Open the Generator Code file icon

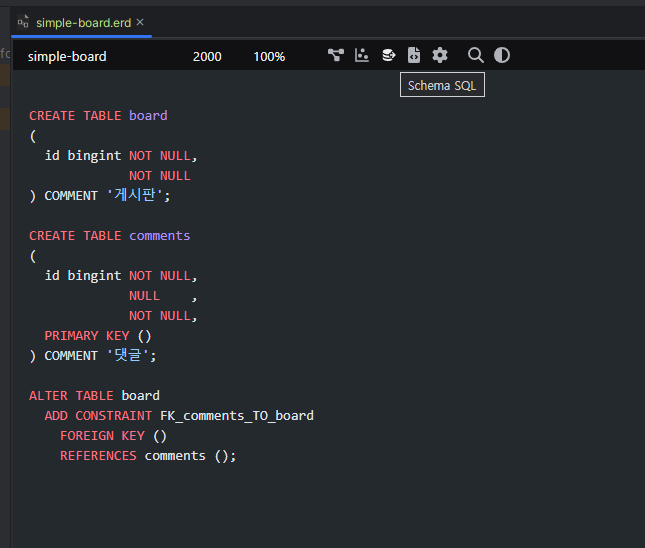(414, 55)
